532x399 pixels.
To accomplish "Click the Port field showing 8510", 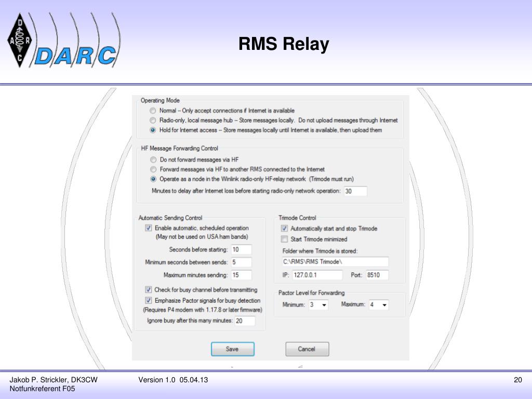I will [377, 275].
